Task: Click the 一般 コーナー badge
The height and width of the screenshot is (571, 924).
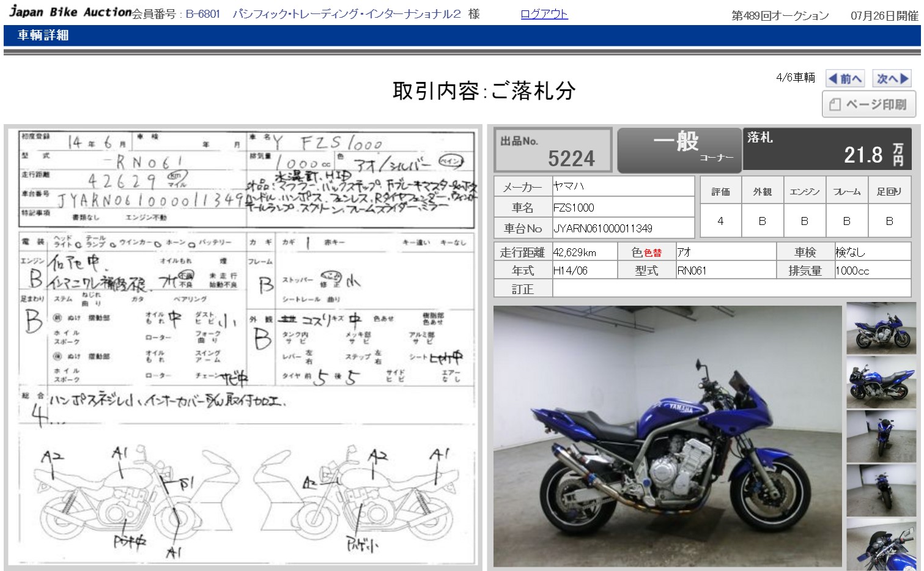Action: point(679,150)
